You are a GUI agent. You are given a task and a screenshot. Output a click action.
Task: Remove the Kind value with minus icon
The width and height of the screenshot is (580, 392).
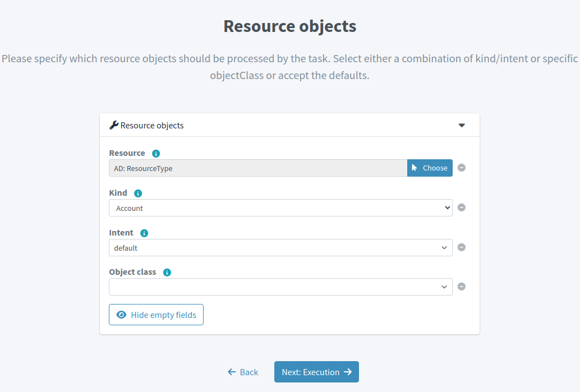(x=462, y=207)
